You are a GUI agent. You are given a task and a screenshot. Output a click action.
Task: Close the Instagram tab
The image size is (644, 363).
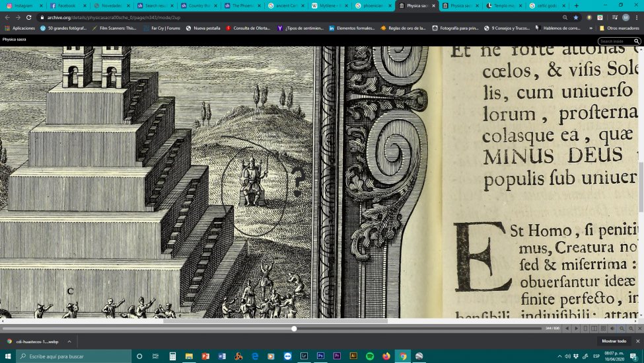click(41, 6)
